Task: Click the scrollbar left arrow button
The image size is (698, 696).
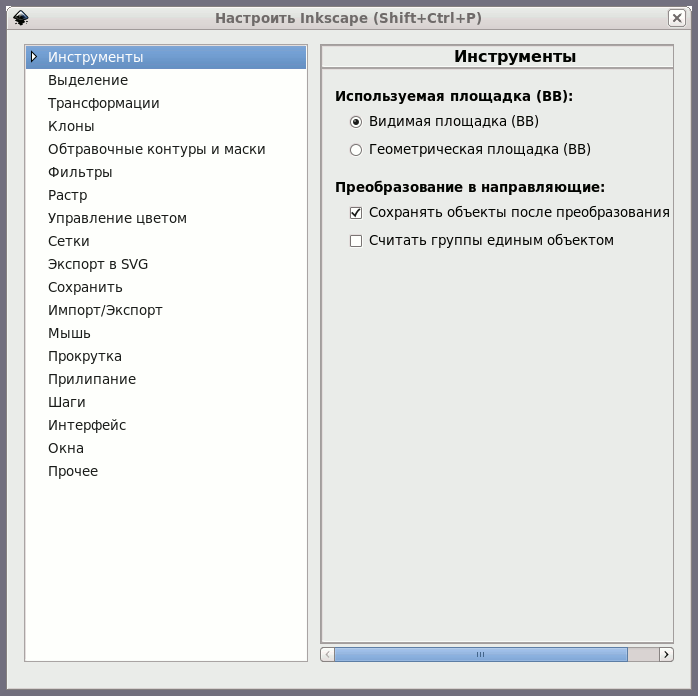Action: 328,654
